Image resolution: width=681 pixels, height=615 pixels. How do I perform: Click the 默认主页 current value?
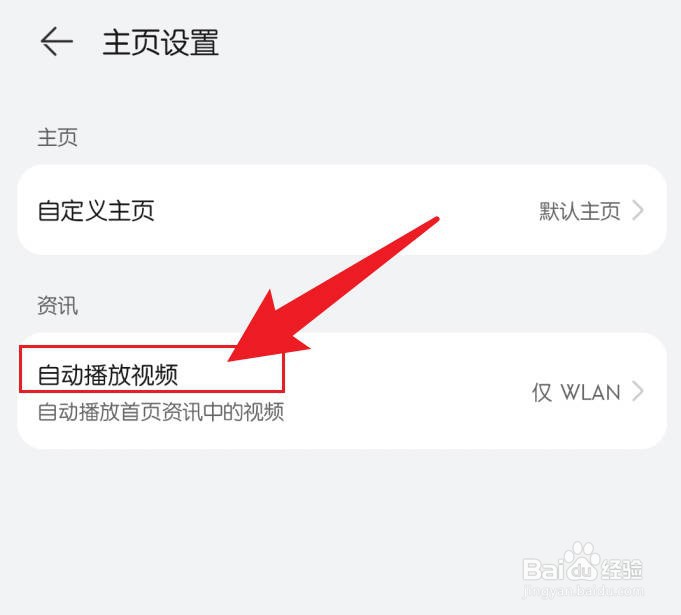click(579, 211)
